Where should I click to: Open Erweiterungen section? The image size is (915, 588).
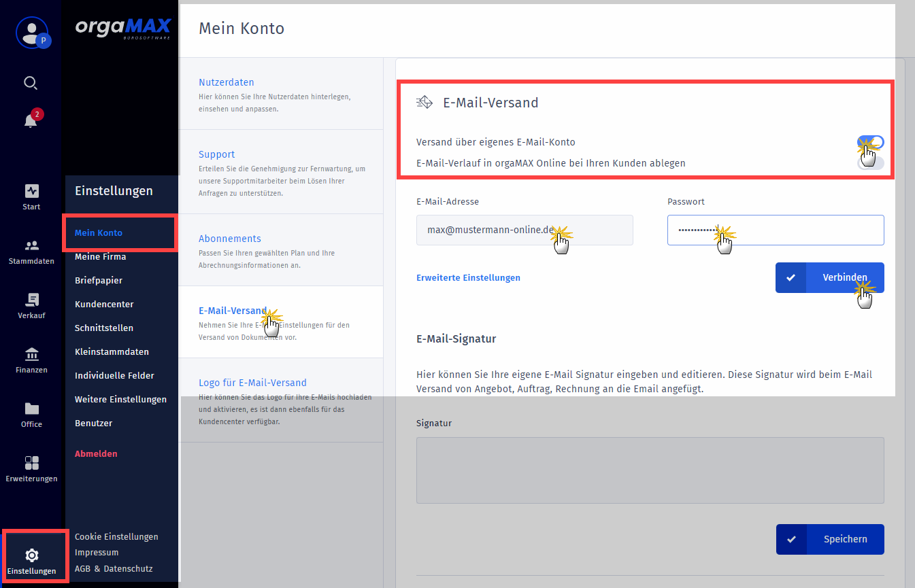31,469
